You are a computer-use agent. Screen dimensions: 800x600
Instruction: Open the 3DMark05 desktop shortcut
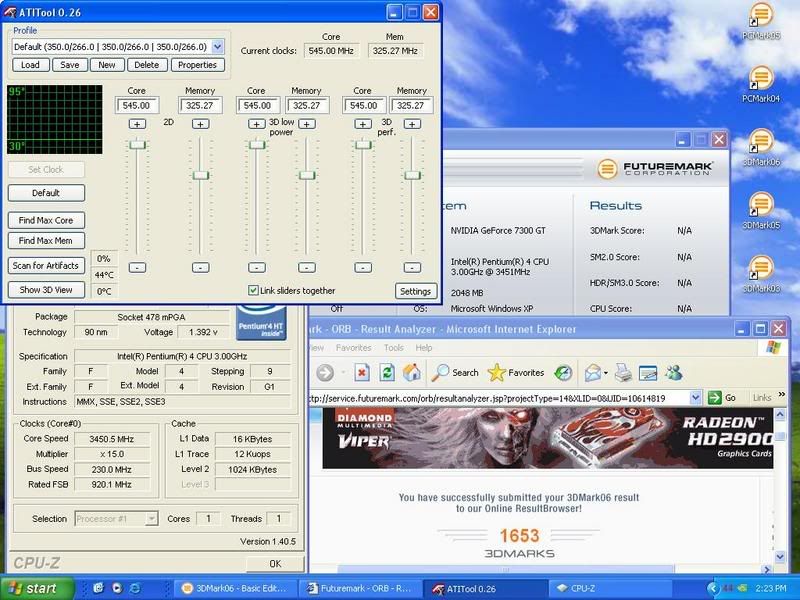[761, 211]
